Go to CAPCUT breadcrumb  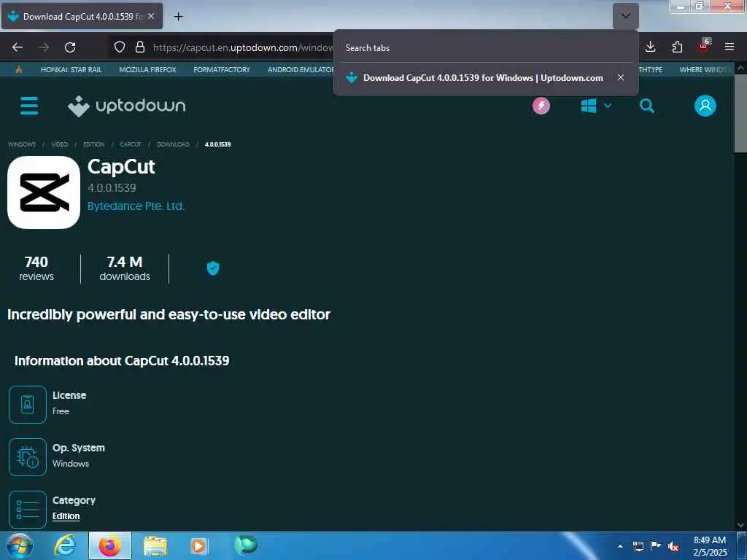[131, 144]
